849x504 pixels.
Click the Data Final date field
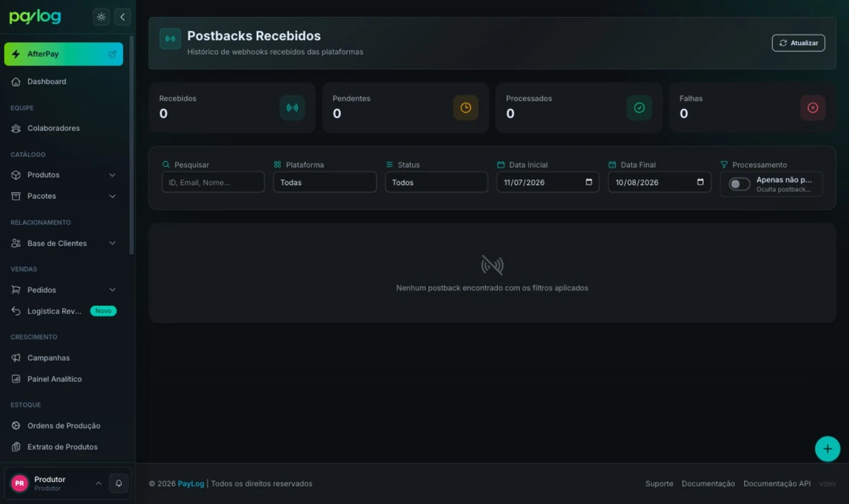click(659, 182)
